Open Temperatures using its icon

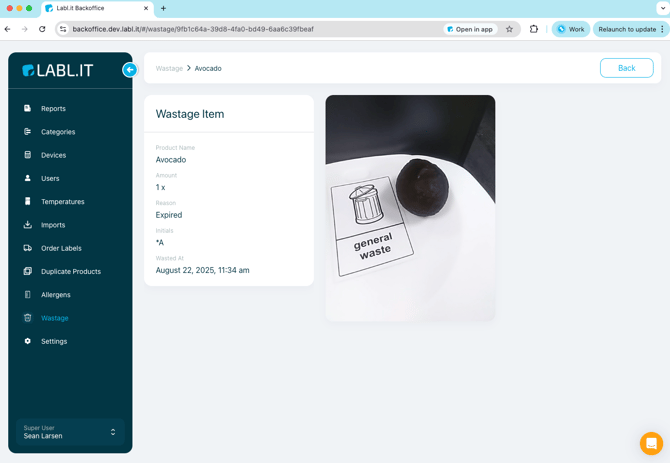tap(28, 202)
